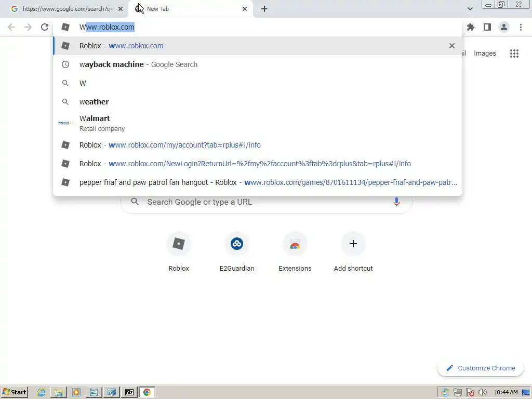Screen dimensions: 532x399
Task: Open the Extensions shortcut tile
Action: pos(295,251)
